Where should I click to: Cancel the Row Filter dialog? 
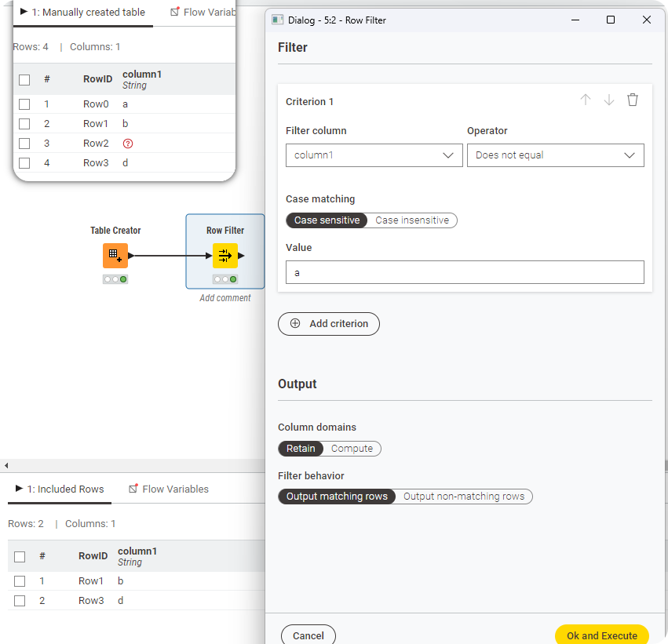(x=308, y=635)
